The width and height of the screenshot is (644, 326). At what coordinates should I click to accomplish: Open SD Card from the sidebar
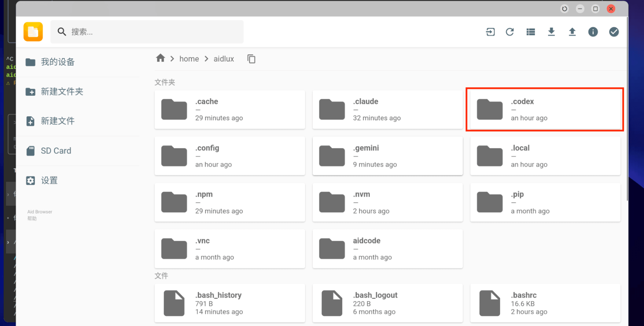[x=56, y=151]
